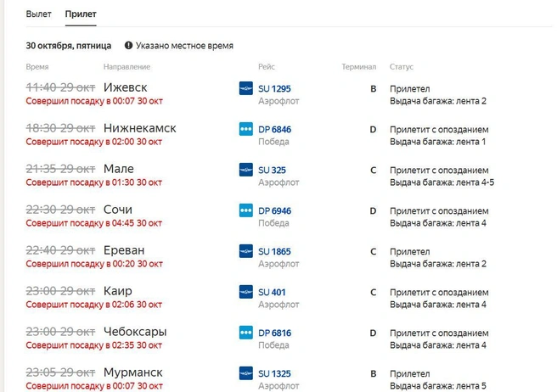Select destination Мурманск

(x=132, y=372)
